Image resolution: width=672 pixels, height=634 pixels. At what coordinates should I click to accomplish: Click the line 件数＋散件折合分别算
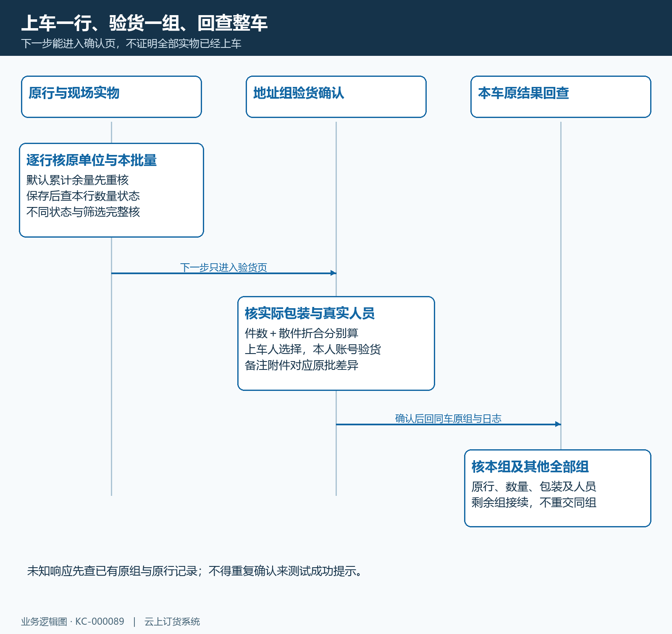pyautogui.click(x=302, y=333)
